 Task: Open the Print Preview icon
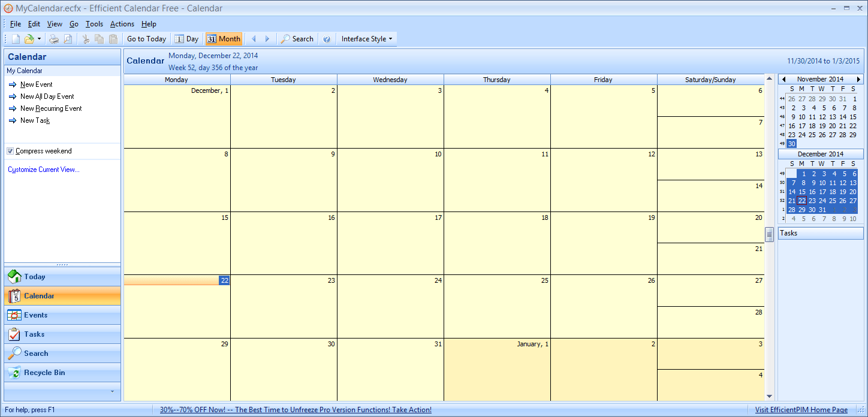point(67,38)
